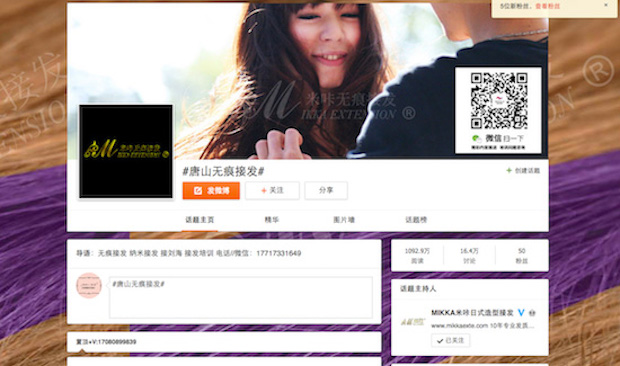Switch to the 精华 tab
Viewport: 620px width, 366px height.
272,220
